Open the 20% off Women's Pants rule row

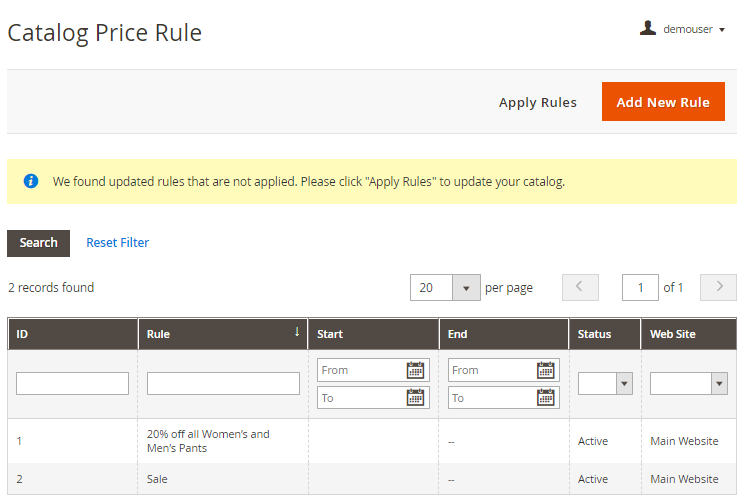click(x=208, y=441)
